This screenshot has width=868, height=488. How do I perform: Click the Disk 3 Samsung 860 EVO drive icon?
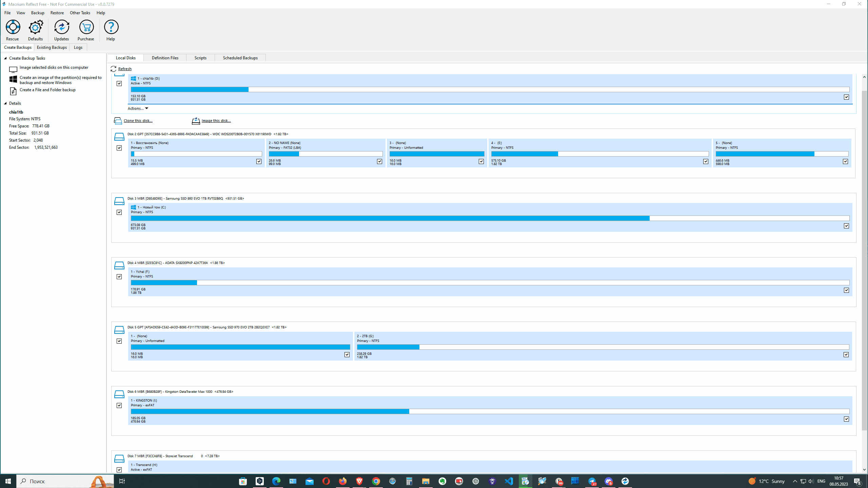click(119, 201)
